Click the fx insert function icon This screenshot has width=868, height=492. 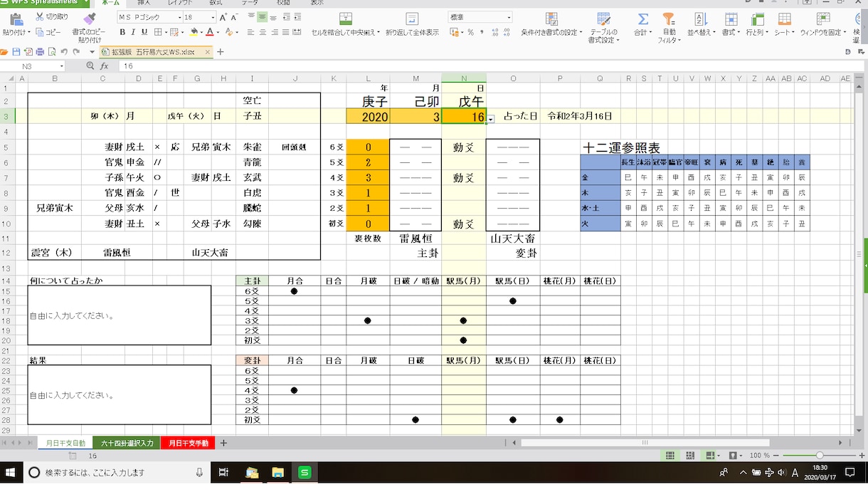point(104,66)
